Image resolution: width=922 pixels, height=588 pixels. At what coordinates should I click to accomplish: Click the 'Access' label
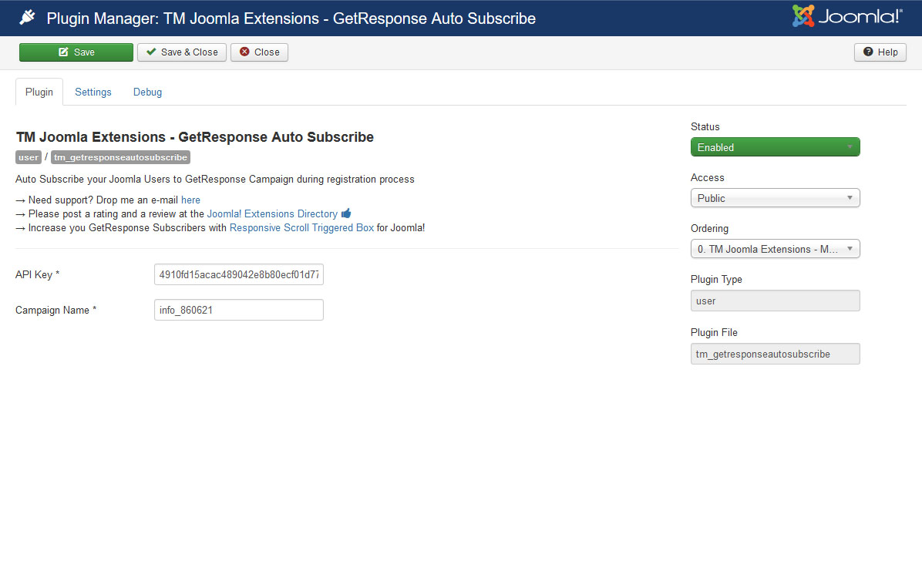click(708, 177)
